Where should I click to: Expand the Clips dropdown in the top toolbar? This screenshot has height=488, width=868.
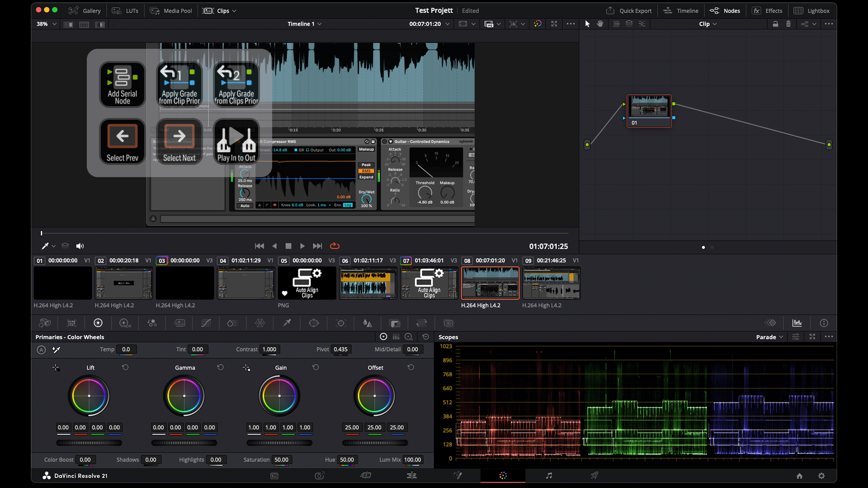(220, 11)
